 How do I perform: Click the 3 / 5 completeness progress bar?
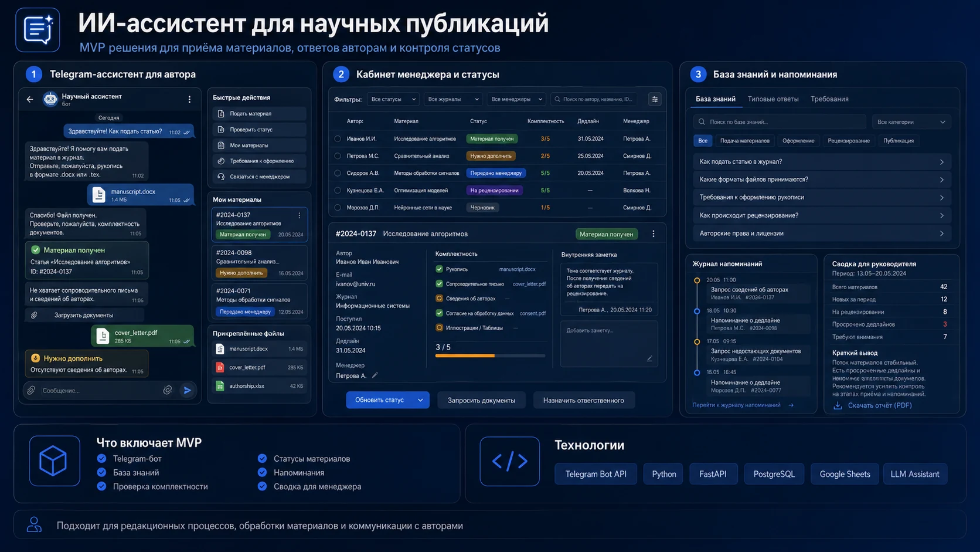pyautogui.click(x=490, y=355)
